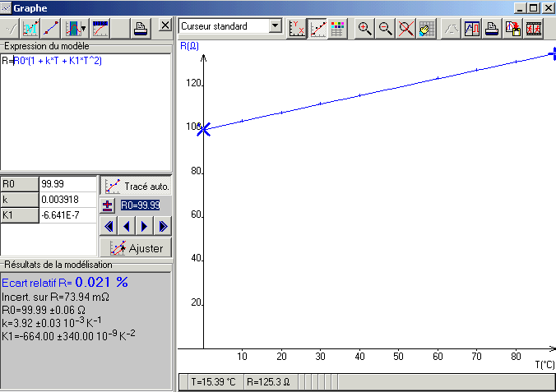
Task: Click the fast increase double right arrow
Action: (163, 226)
